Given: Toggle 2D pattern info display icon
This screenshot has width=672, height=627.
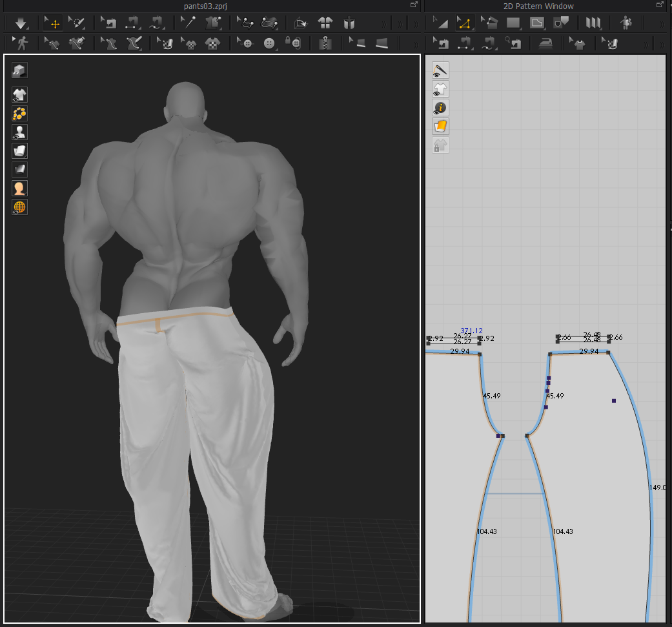Looking at the screenshot, I should click(440, 108).
